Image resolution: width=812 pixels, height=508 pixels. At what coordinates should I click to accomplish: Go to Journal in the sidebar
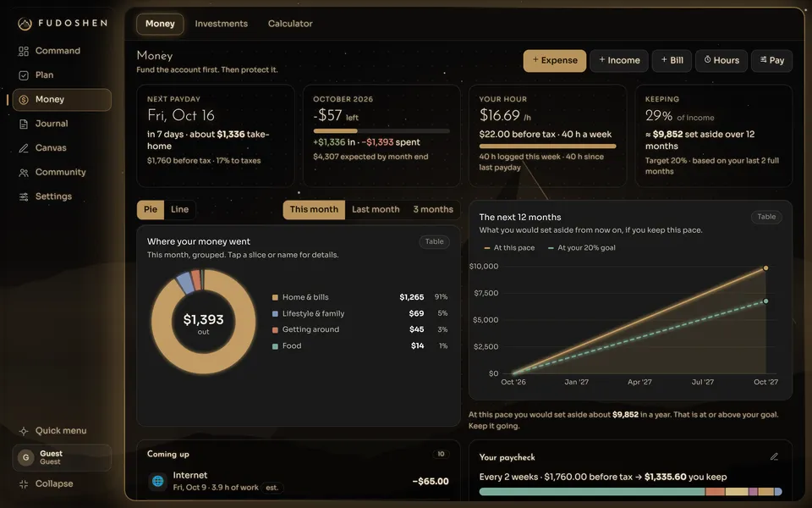[x=62, y=124]
